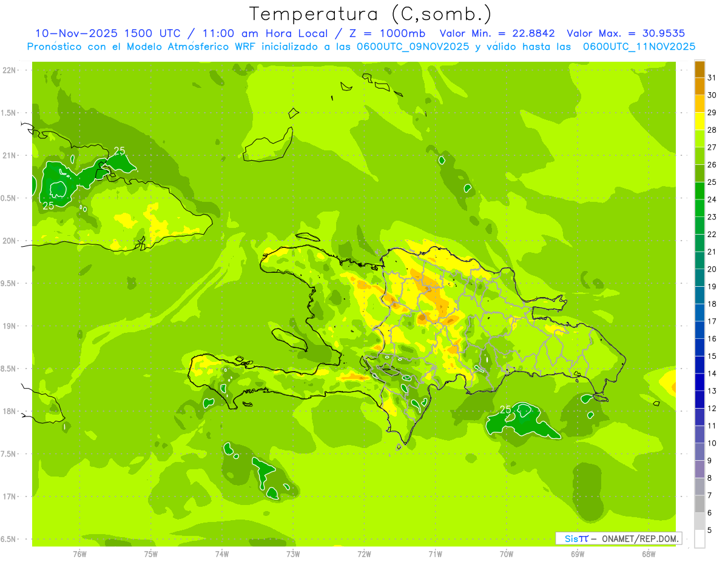Screen dimensions: 728x562
Task: Select the 'Valor Min. = 22.8842' value
Action: [497, 33]
